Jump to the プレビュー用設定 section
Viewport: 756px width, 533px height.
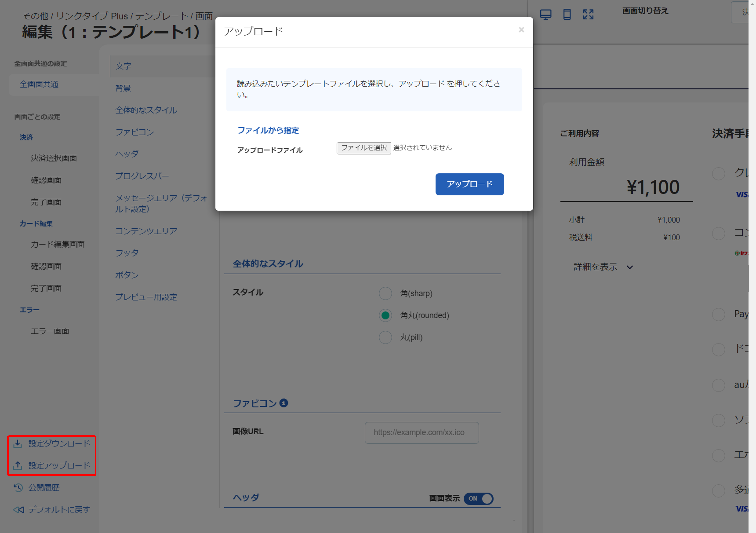tap(146, 297)
